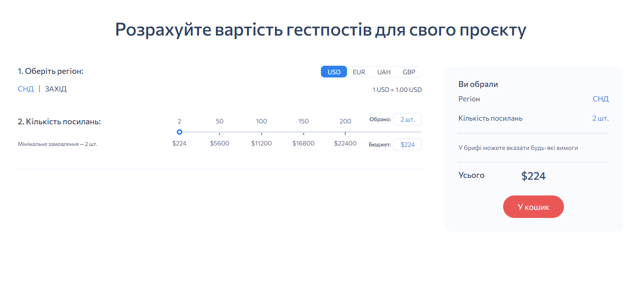Switch currency to UAH
The image size is (644, 281).
pyautogui.click(x=384, y=72)
